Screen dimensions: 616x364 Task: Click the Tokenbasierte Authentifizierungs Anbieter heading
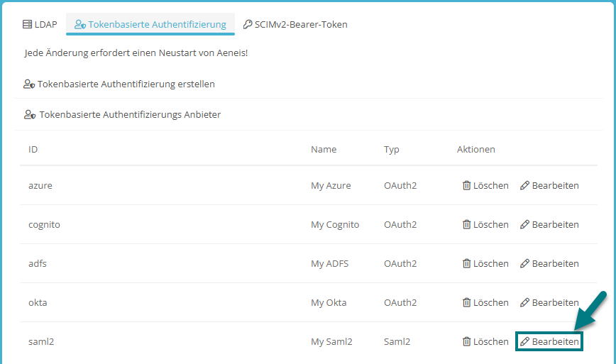(122, 115)
